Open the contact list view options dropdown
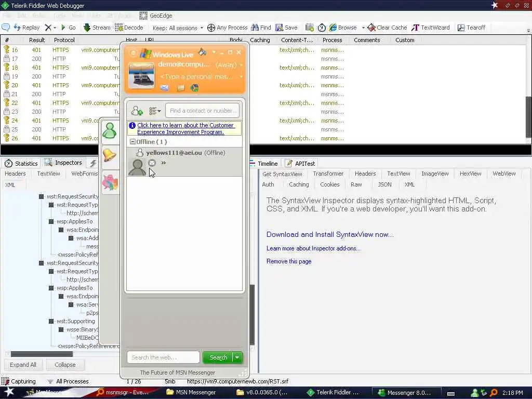The width and height of the screenshot is (532, 399). (155, 111)
